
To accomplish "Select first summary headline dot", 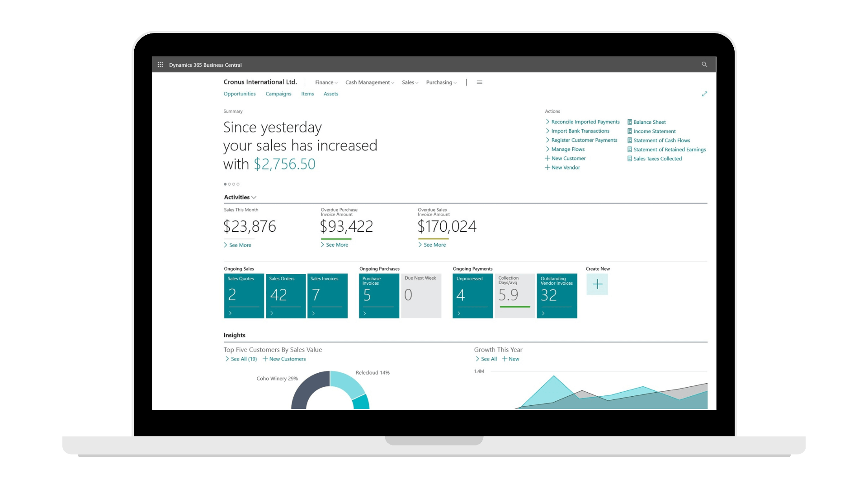I will [225, 184].
